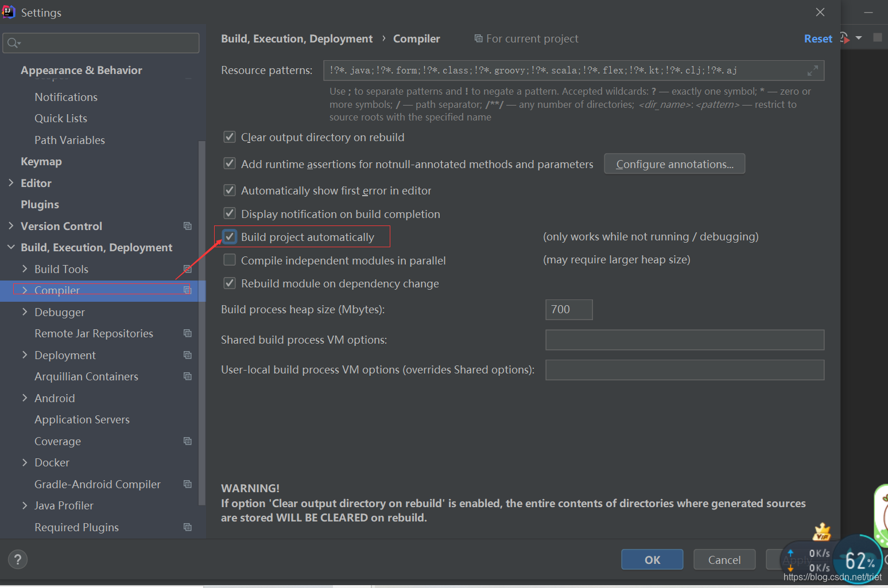Close the Settings dialog
The image size is (888, 588).
[x=820, y=12]
